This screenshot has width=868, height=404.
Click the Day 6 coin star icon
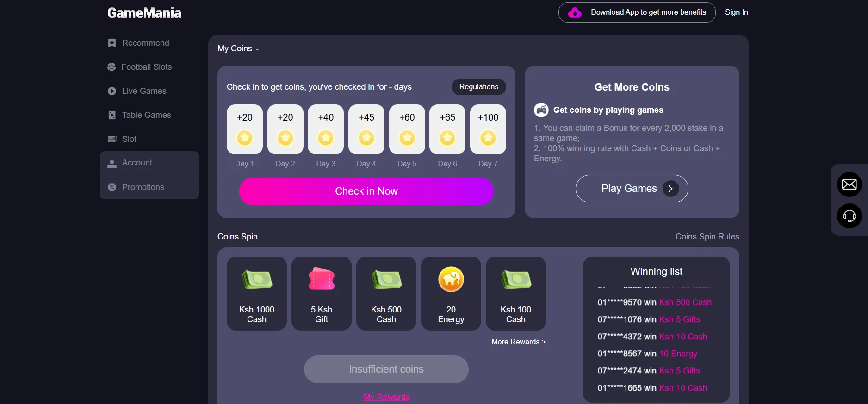(x=447, y=138)
